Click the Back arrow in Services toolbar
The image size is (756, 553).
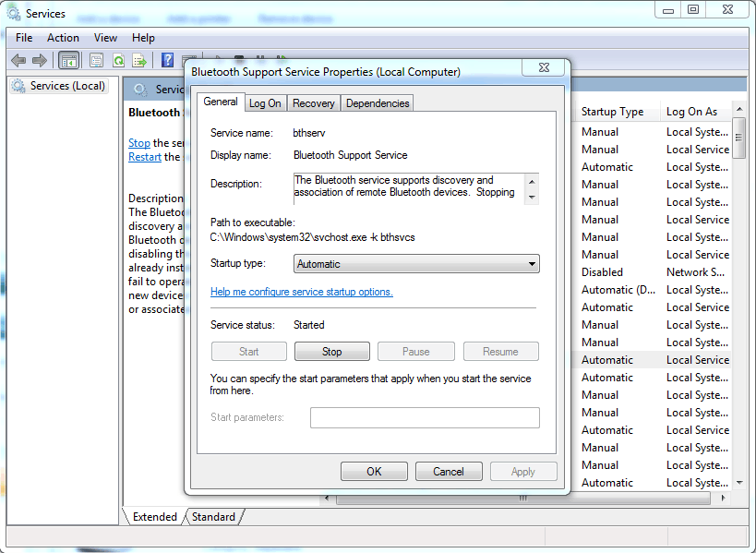pos(18,60)
